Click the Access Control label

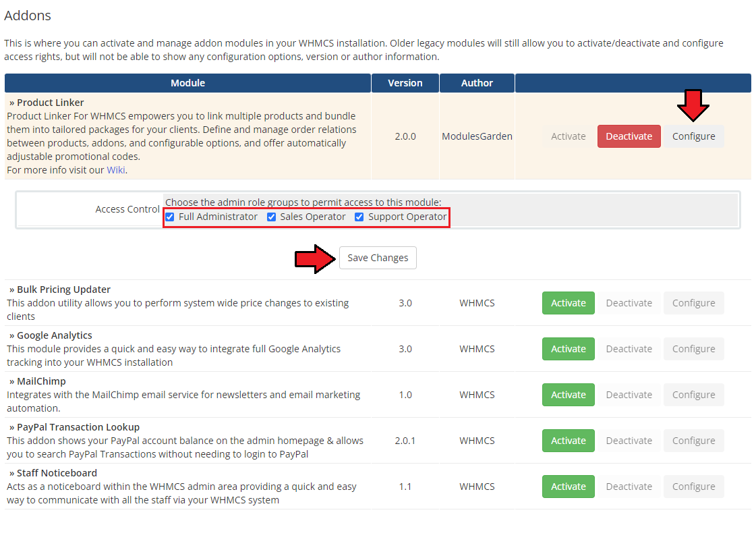pyautogui.click(x=127, y=209)
